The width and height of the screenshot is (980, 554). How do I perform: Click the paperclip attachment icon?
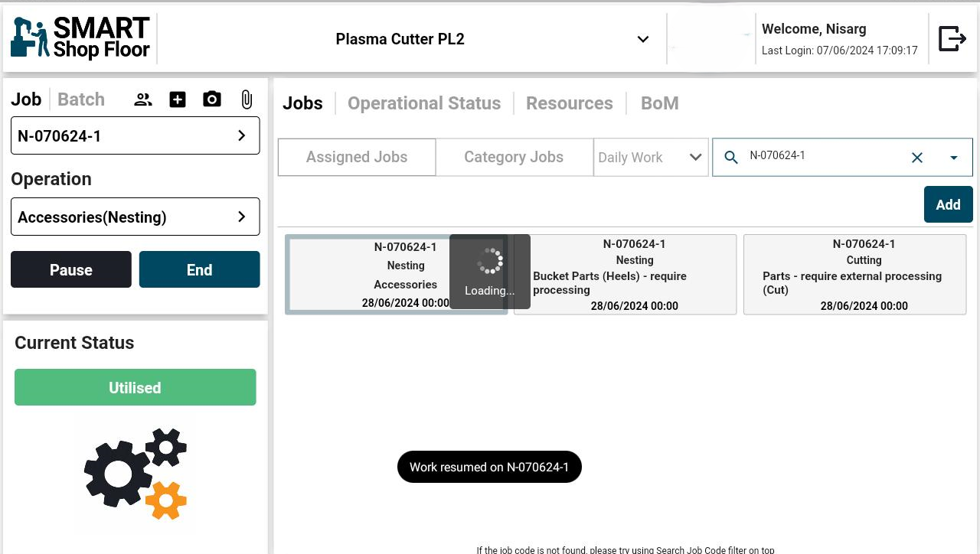(247, 99)
